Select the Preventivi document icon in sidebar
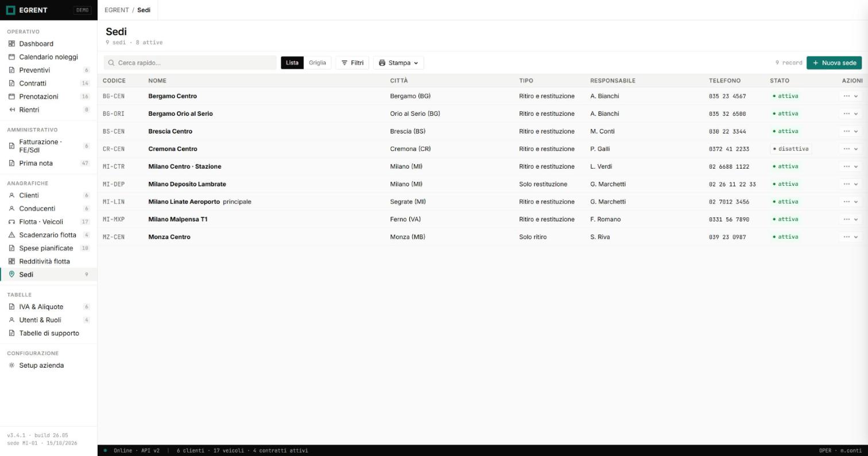 click(x=11, y=70)
